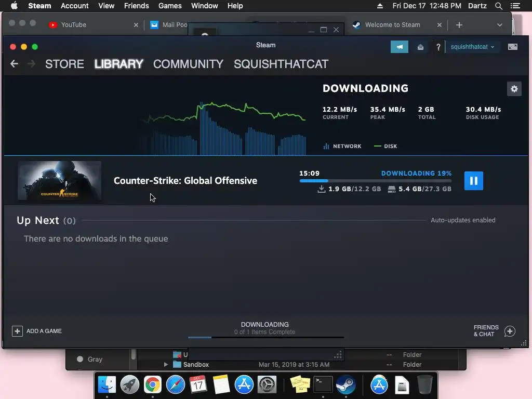Go forward with the right arrow
Screen dimensions: 532x399
(x=31, y=64)
